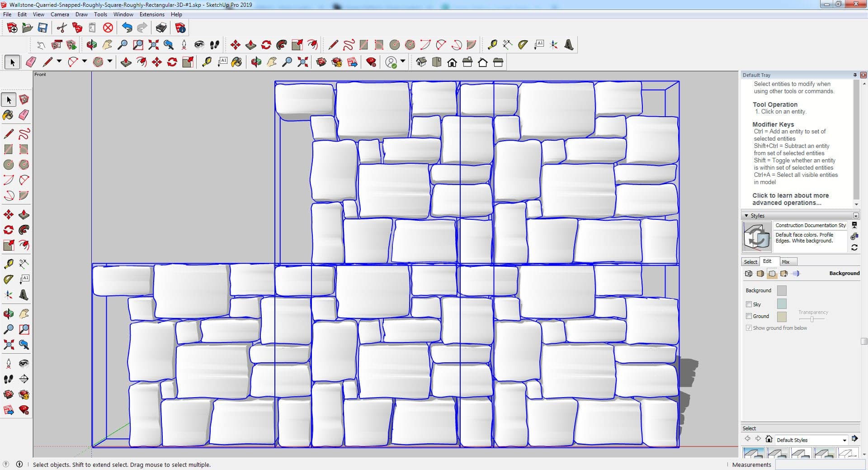The height and width of the screenshot is (470, 868).
Task: Click the Background color swatch
Action: coord(781,290)
